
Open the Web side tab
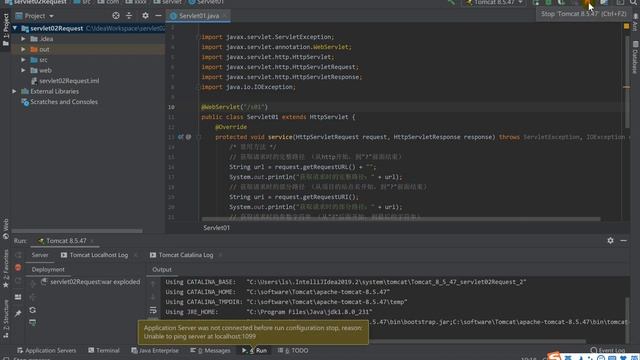[x=5, y=229]
